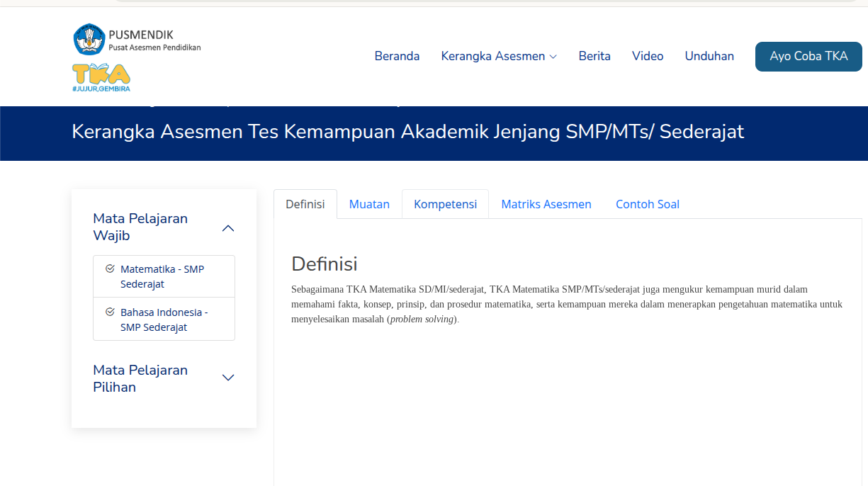Navigate to Beranda

[397, 56]
